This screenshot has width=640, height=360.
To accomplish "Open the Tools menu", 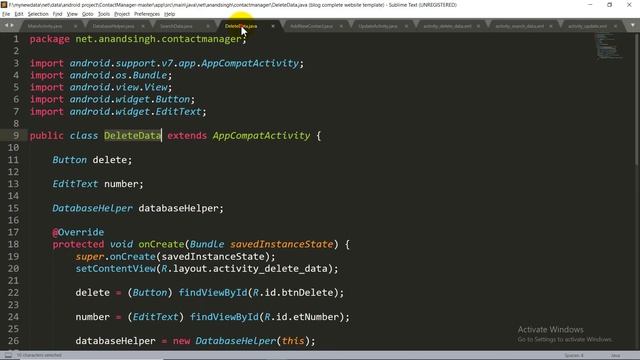I will (x=104, y=14).
